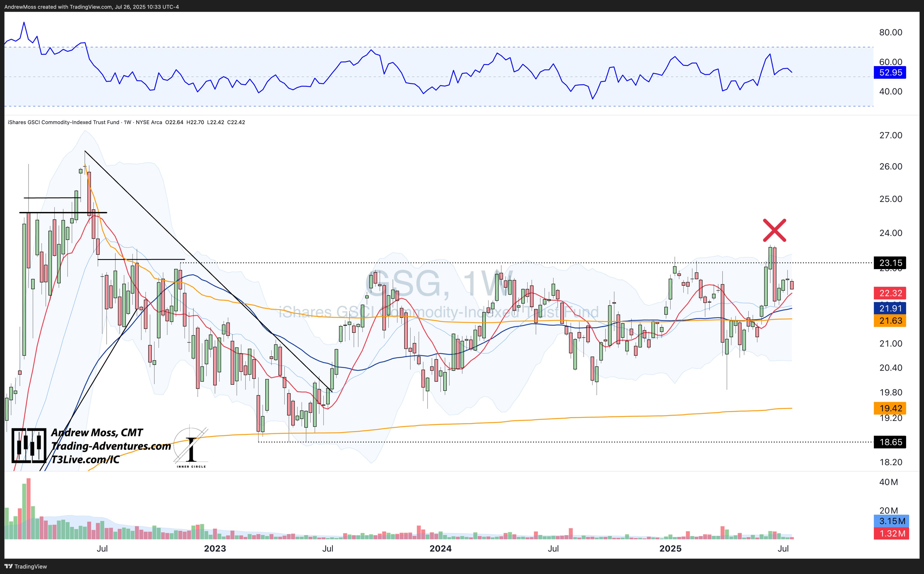The image size is (924, 574).
Task: Select the 23.15 black price label
Action: pos(890,263)
